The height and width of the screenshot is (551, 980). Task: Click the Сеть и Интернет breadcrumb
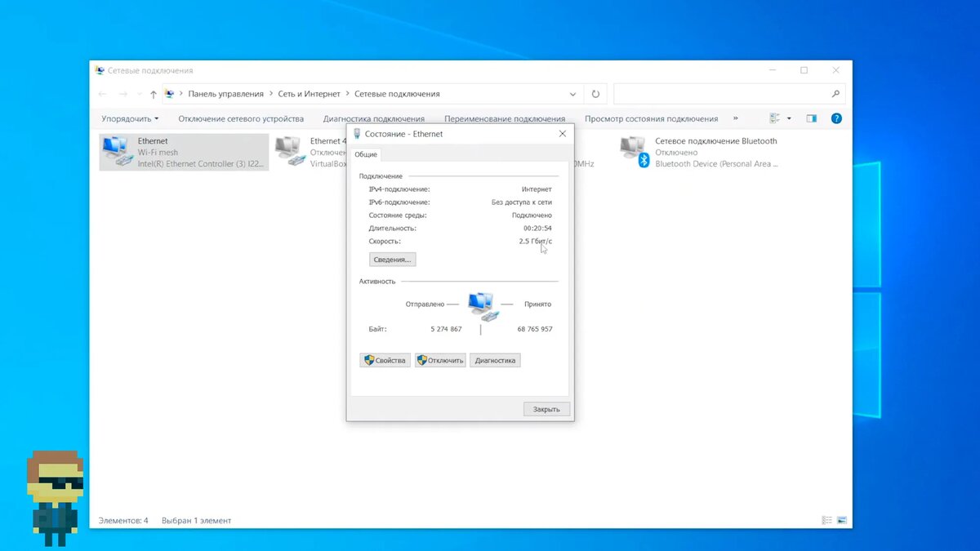[309, 94]
